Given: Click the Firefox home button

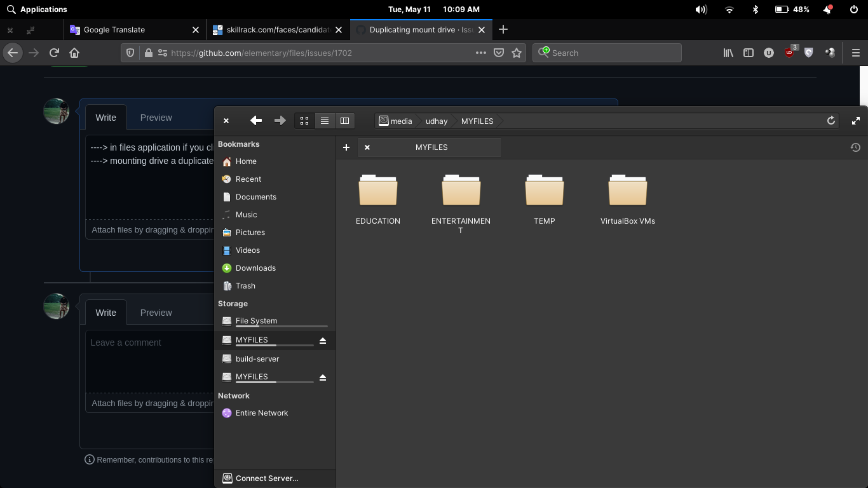Looking at the screenshot, I should click(74, 53).
